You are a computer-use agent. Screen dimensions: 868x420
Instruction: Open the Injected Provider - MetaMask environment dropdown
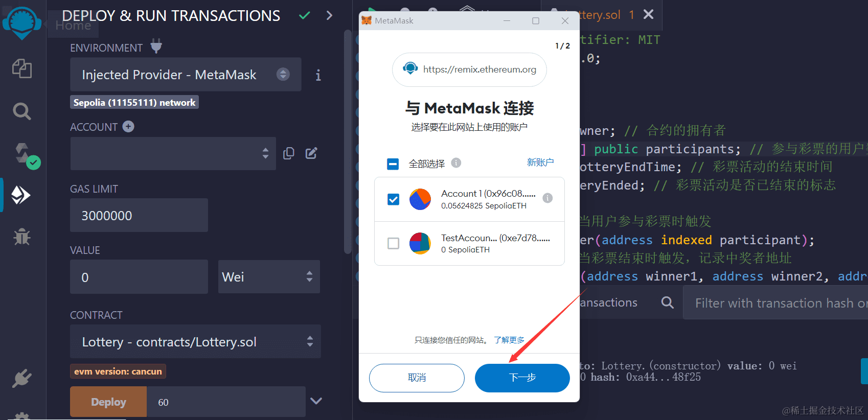tap(186, 75)
